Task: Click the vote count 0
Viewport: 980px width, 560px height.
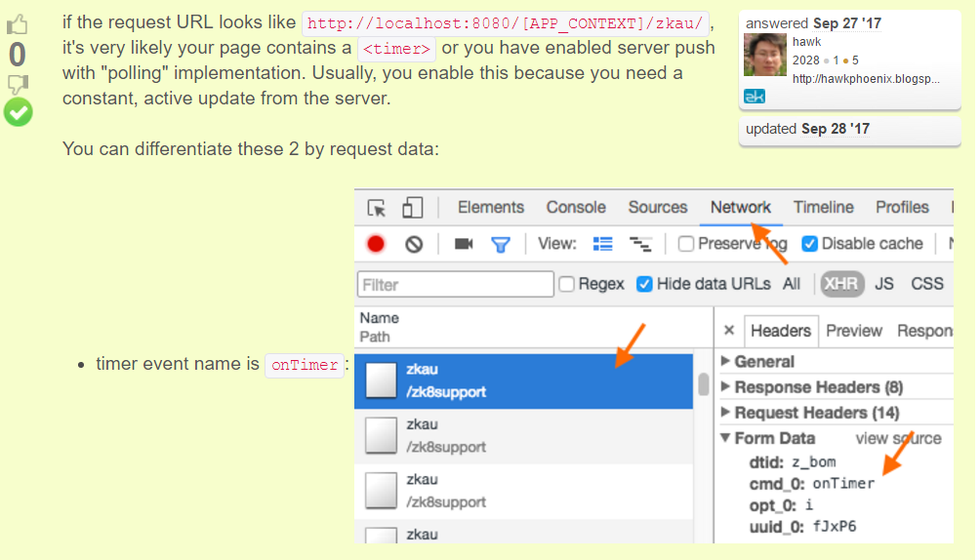Action: (18, 55)
